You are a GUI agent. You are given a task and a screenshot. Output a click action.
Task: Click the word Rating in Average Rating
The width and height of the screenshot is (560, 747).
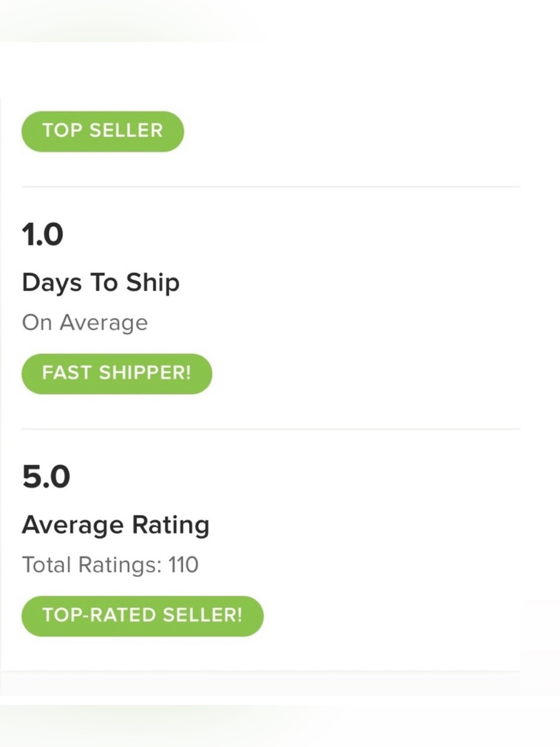(x=171, y=526)
